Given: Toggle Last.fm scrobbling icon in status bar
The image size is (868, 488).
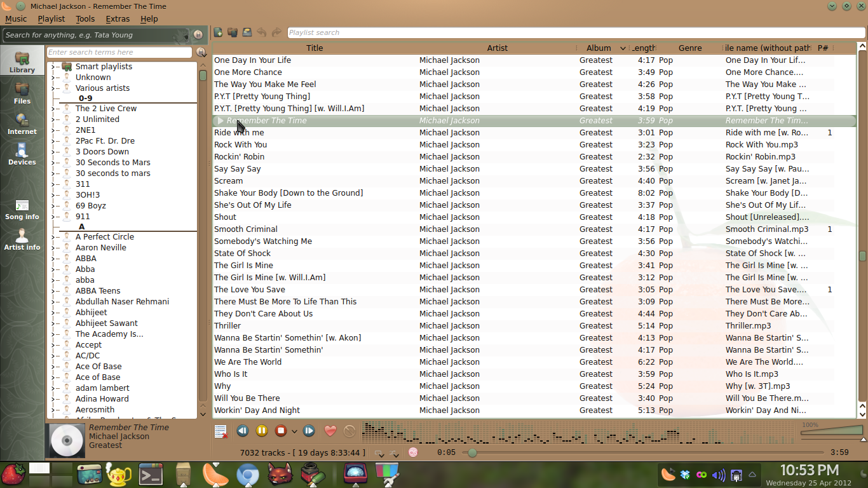Looking at the screenshot, I should tap(413, 452).
